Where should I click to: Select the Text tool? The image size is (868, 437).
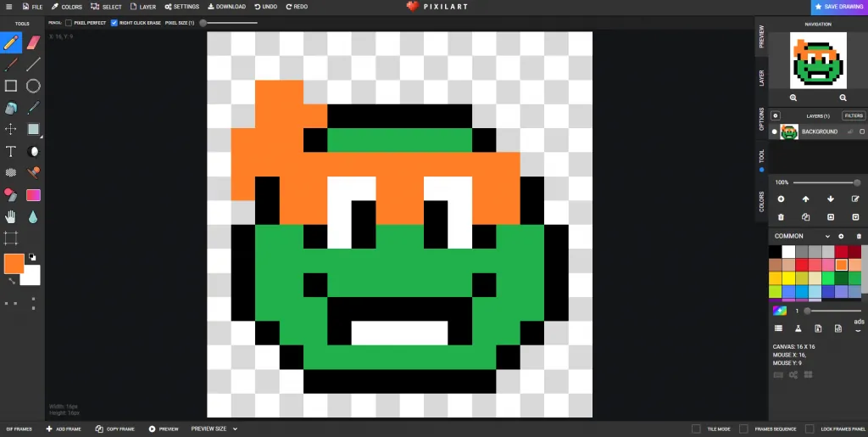(x=11, y=151)
